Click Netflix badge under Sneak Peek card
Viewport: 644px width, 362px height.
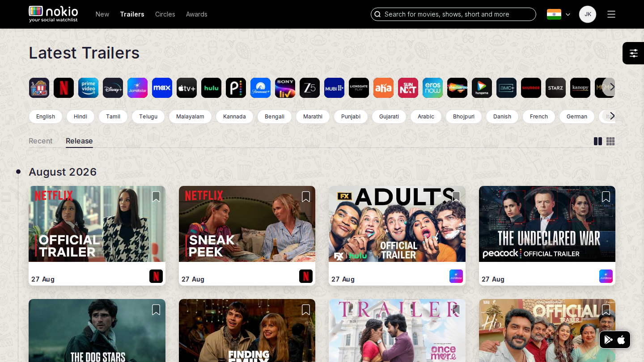[306, 276]
